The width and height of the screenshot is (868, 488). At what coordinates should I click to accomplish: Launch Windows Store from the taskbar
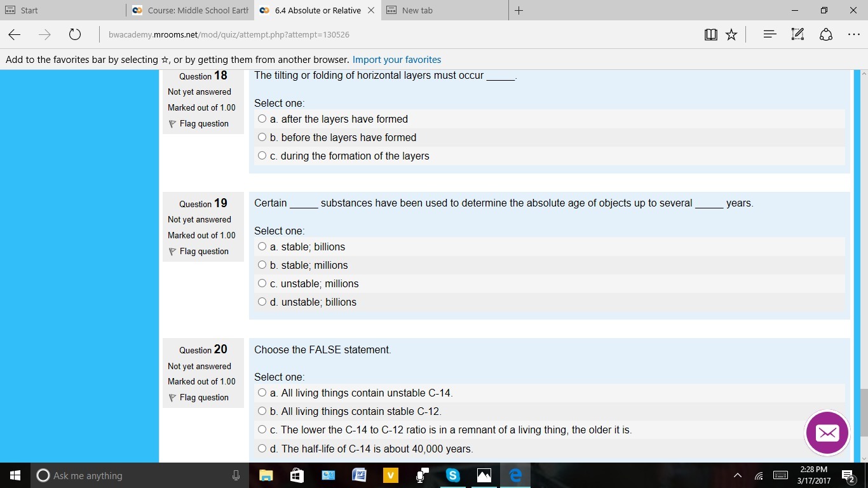297,475
